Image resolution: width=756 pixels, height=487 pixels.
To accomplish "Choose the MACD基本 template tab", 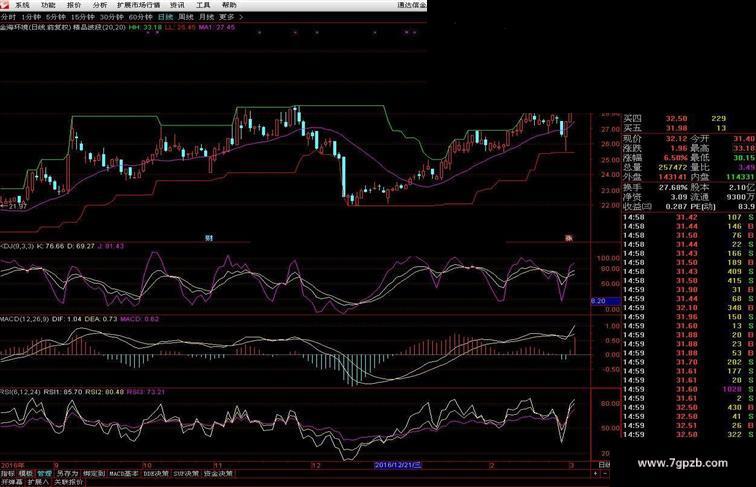I will (123, 473).
